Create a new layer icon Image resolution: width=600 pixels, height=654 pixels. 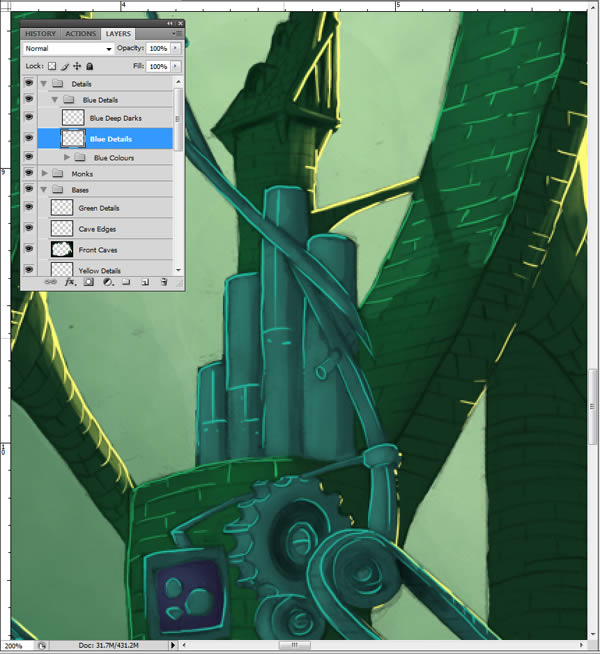tap(145, 282)
